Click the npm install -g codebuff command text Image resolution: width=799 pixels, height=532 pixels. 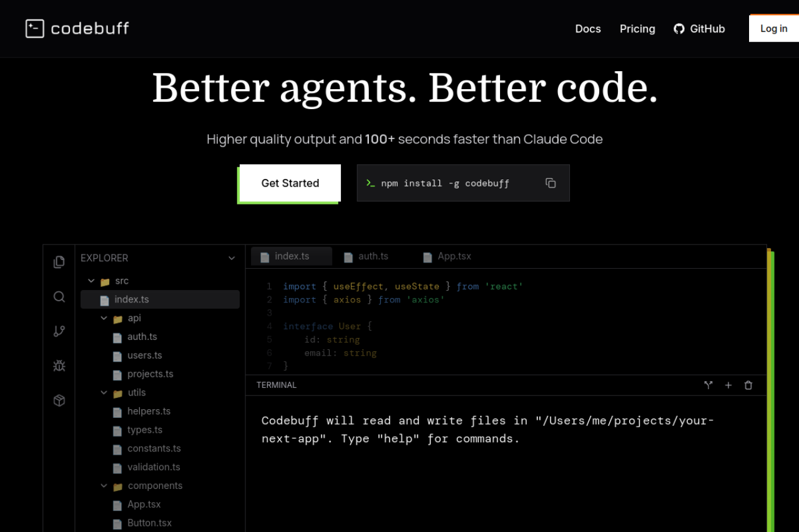pyautogui.click(x=445, y=183)
